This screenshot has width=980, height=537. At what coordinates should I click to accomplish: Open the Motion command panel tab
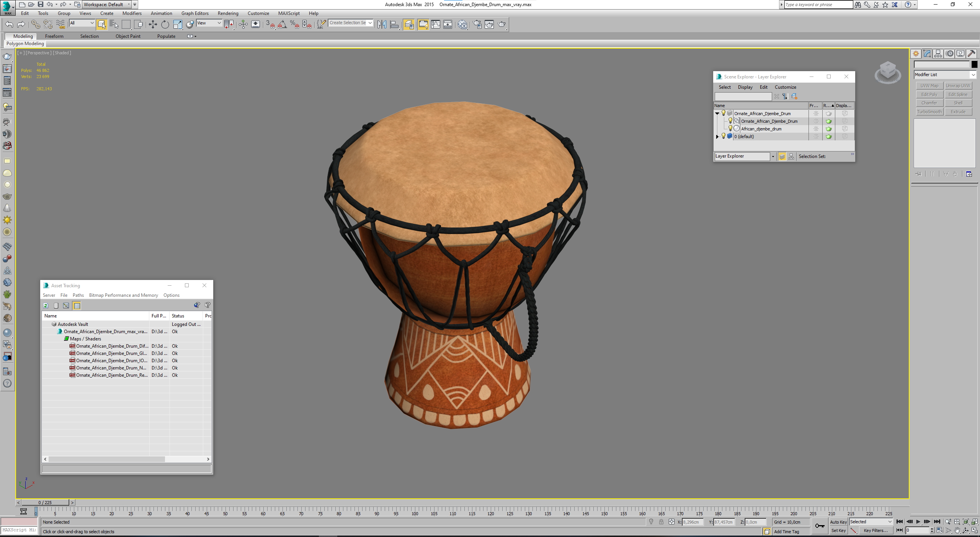pyautogui.click(x=949, y=54)
